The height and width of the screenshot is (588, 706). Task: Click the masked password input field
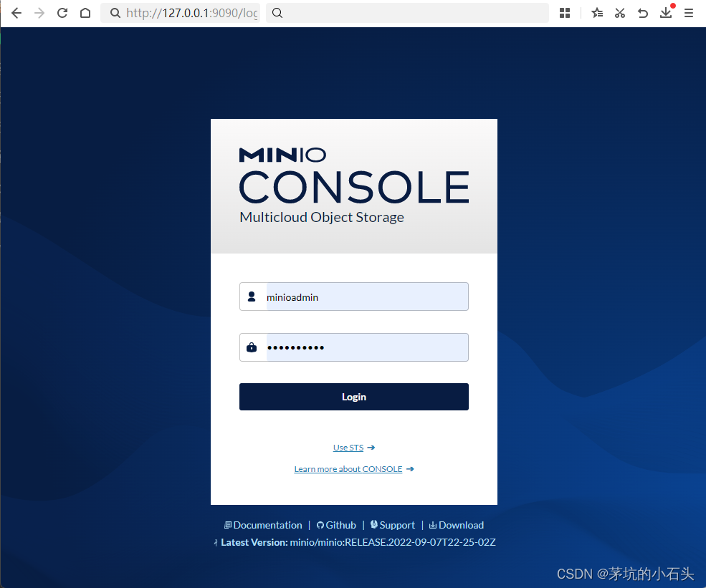358,347
